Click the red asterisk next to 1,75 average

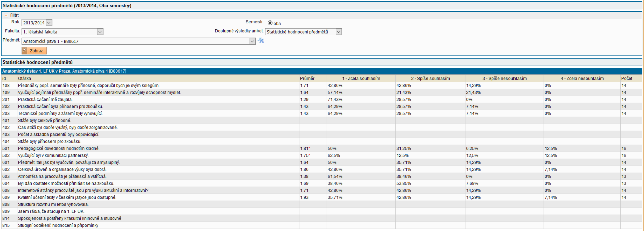[309, 156]
